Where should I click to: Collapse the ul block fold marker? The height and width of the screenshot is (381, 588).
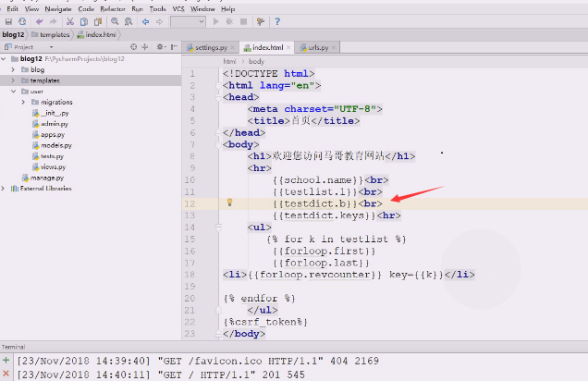(x=218, y=227)
